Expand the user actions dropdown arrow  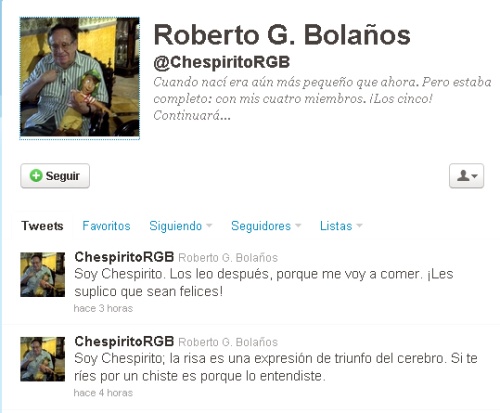pyautogui.click(x=475, y=176)
